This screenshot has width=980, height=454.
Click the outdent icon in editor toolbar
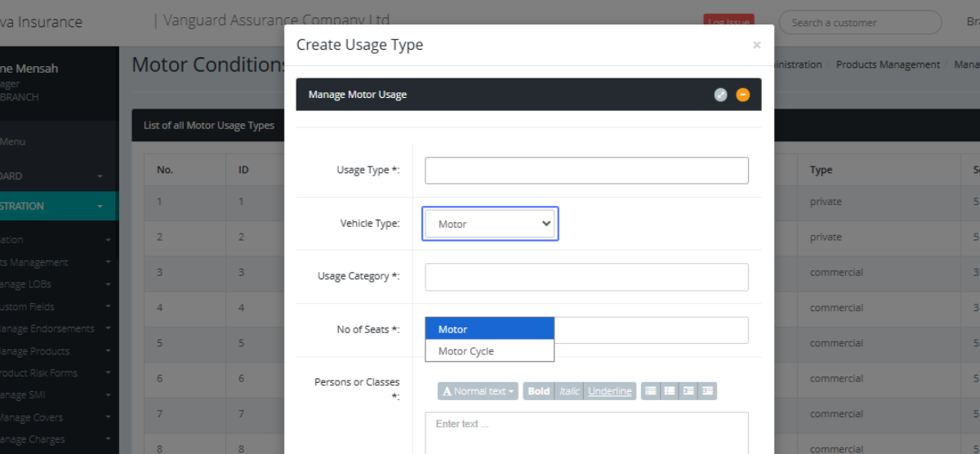[x=688, y=391]
